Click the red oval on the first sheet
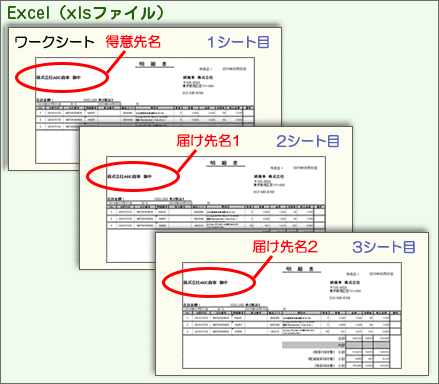 (62, 77)
